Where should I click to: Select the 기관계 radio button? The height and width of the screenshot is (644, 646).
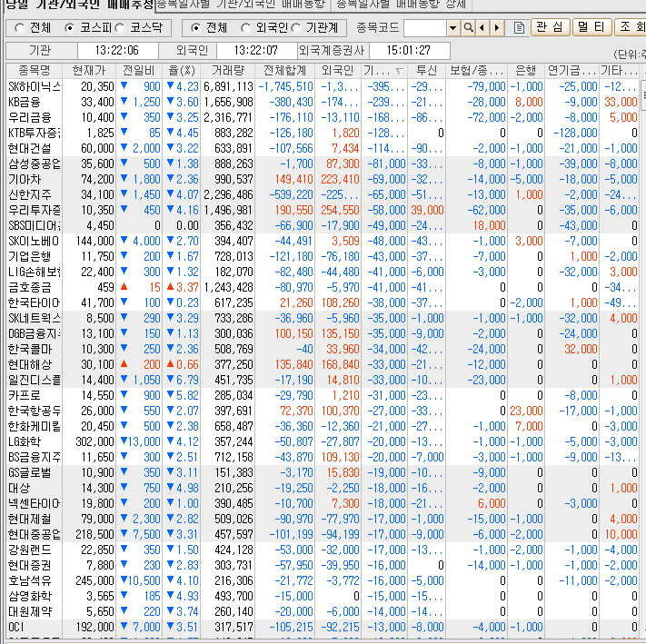point(295,28)
